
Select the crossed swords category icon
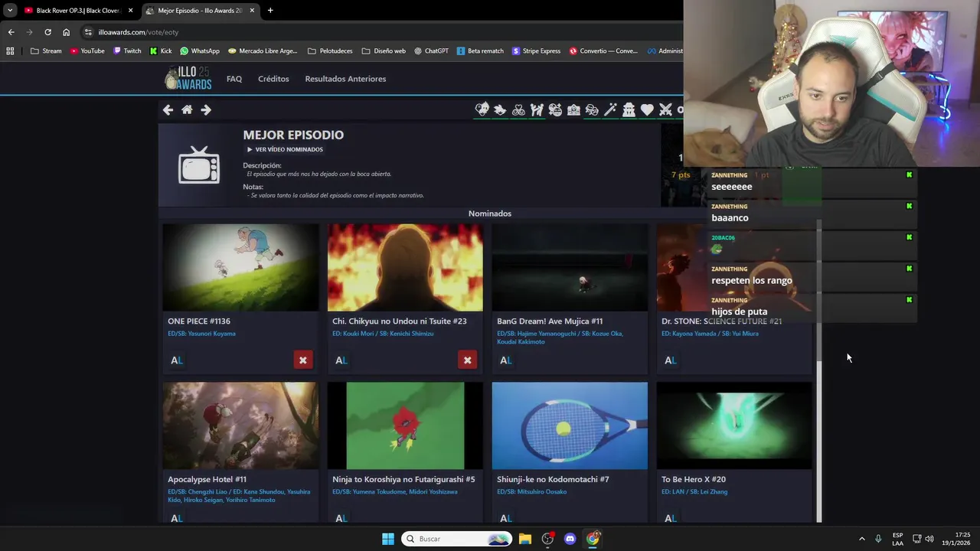coord(665,109)
